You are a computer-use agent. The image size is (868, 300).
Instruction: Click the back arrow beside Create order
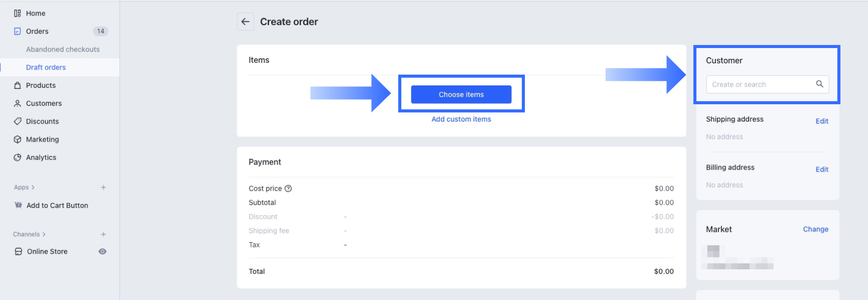click(246, 22)
